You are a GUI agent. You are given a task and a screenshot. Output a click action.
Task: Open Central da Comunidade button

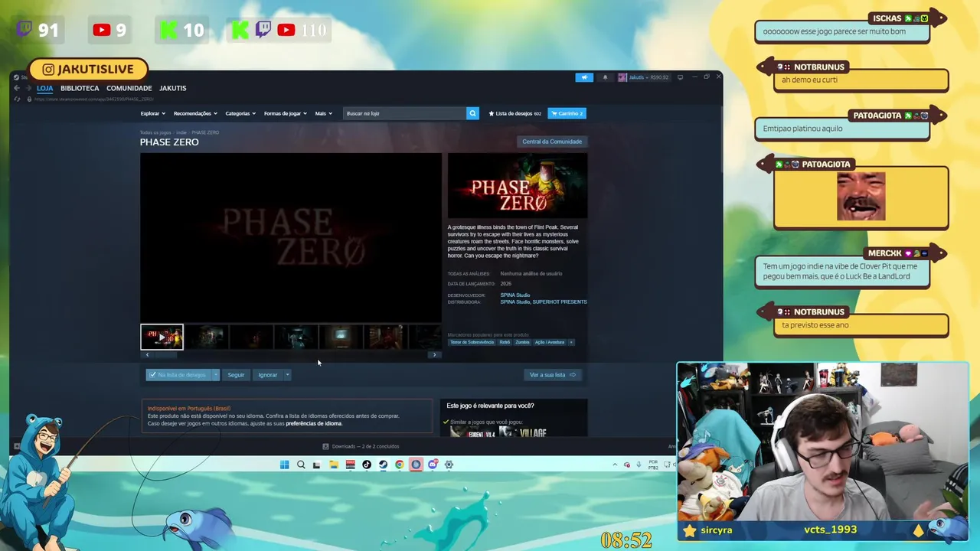tap(552, 142)
